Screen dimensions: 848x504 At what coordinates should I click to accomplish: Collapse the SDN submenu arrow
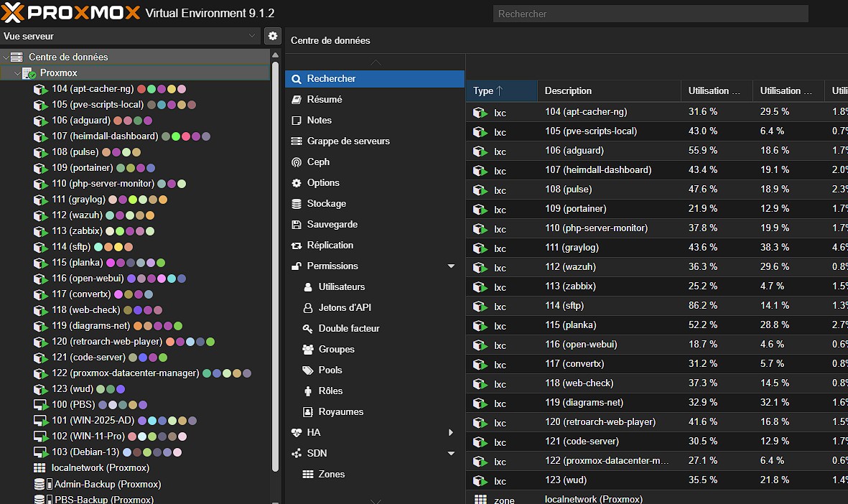451,454
